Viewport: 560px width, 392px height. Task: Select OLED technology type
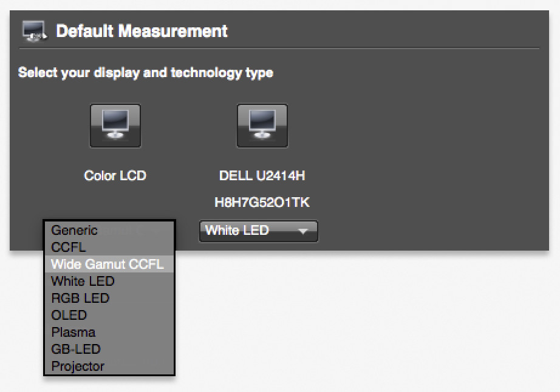(69, 316)
